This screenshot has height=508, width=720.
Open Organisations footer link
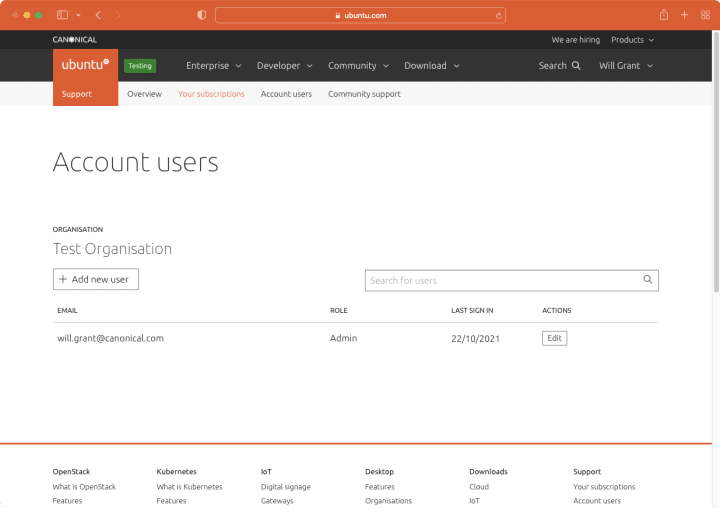[388, 501]
